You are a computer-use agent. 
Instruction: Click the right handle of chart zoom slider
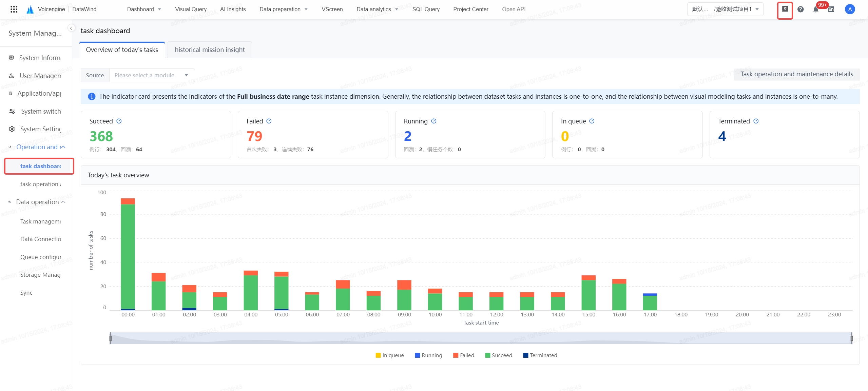pyautogui.click(x=851, y=338)
